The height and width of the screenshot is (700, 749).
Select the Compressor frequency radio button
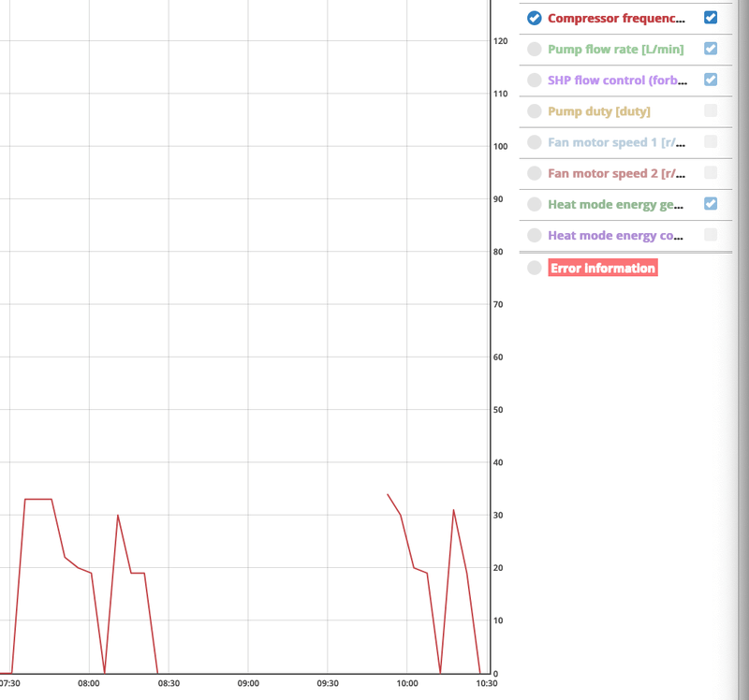point(534,18)
